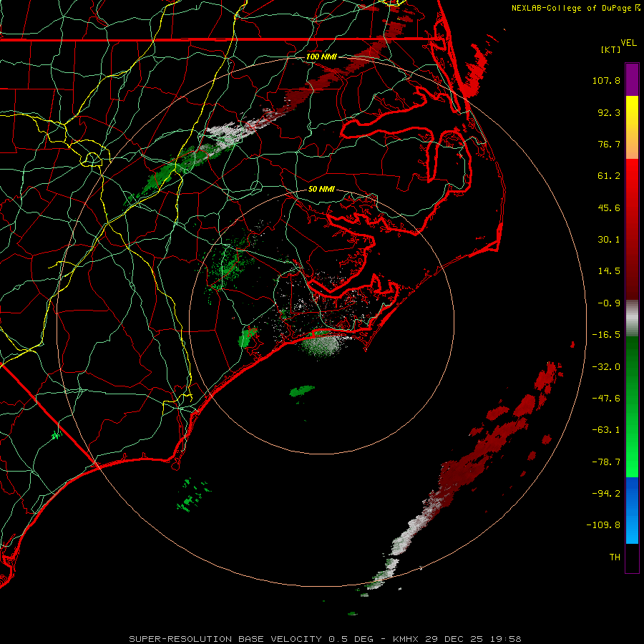Click the VEL legend title

628,42
